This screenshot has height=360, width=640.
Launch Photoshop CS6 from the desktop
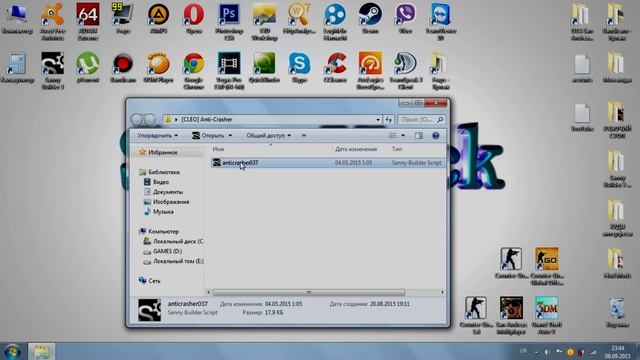[229, 22]
